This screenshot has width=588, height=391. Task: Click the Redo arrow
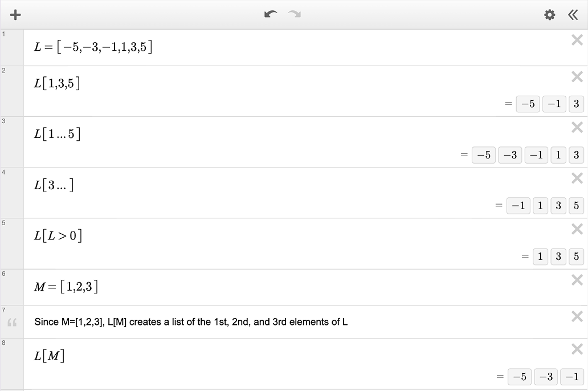pos(294,14)
